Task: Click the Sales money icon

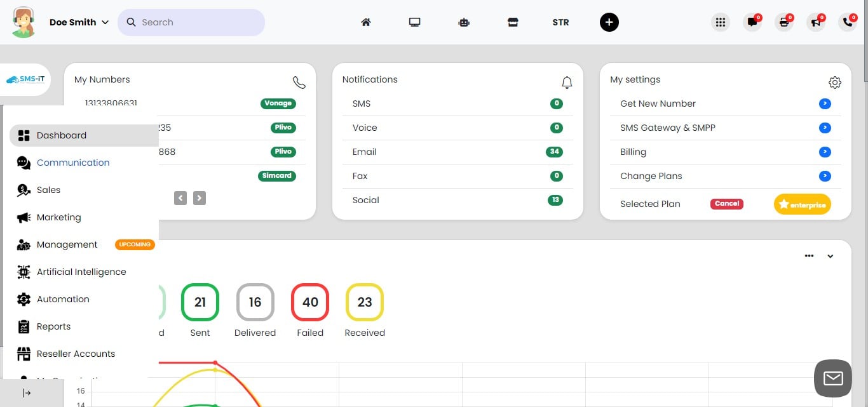Action: pos(24,190)
